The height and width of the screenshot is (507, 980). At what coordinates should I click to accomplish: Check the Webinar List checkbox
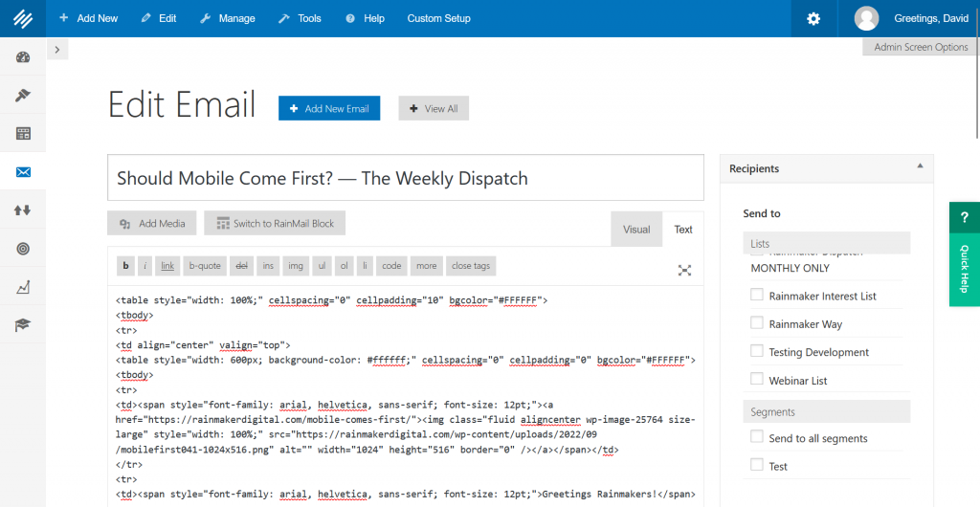[757, 379]
